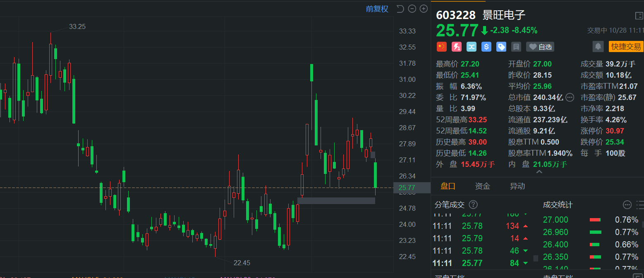This screenshot has width=644, height=278.
Task: Zoom out the chart with minus icon
Action: click(x=412, y=9)
